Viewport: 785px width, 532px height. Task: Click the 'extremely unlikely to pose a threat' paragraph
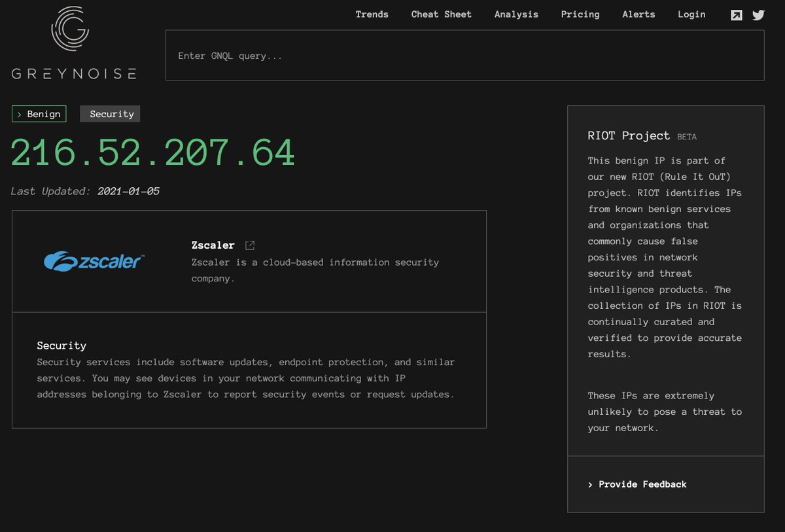(665, 412)
